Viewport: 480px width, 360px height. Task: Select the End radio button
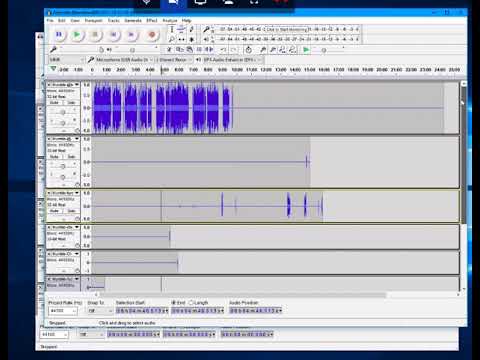tap(173, 302)
